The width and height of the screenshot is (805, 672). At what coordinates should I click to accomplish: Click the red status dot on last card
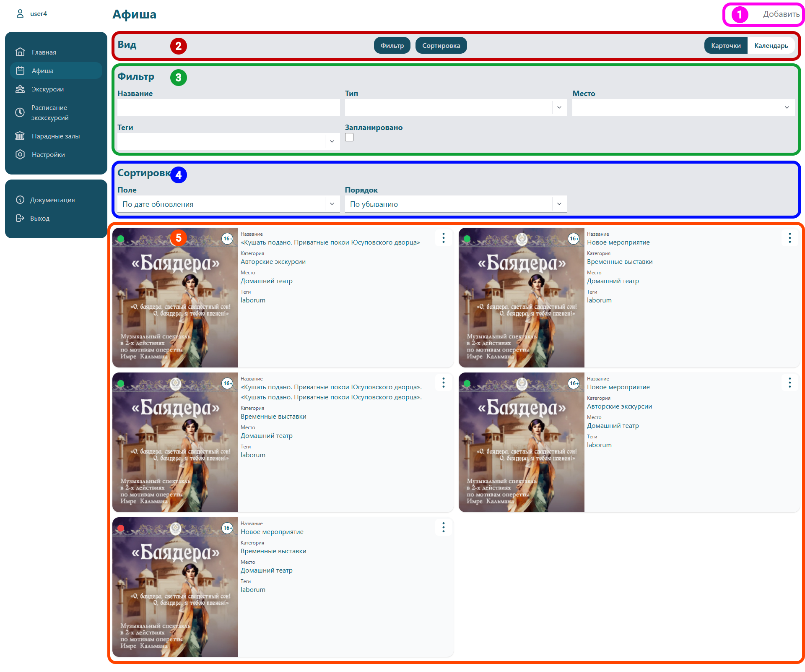[121, 528]
